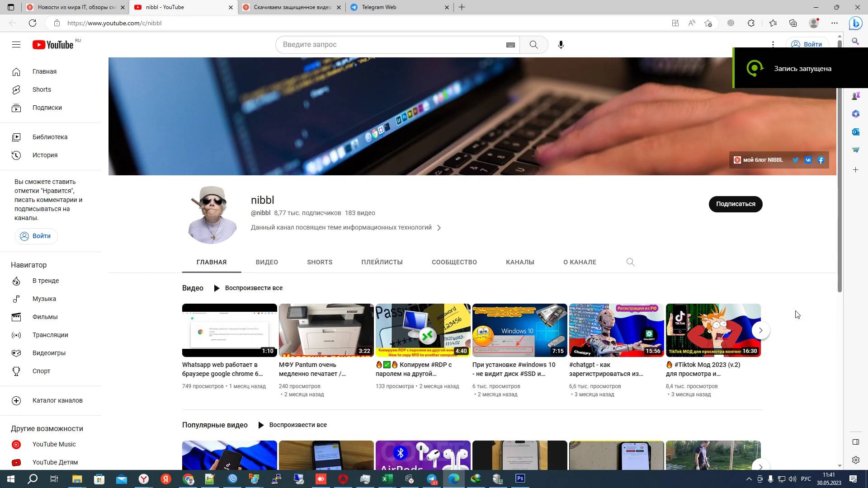Switch to Telegram Web browser tab
Screen dimensions: 868x488
point(393,7)
